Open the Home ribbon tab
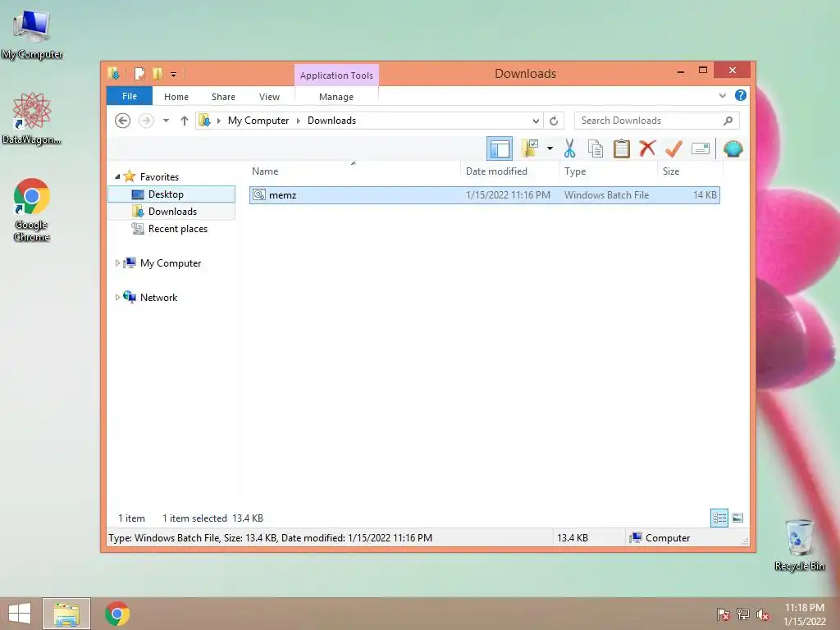The image size is (840, 630). pyautogui.click(x=176, y=97)
